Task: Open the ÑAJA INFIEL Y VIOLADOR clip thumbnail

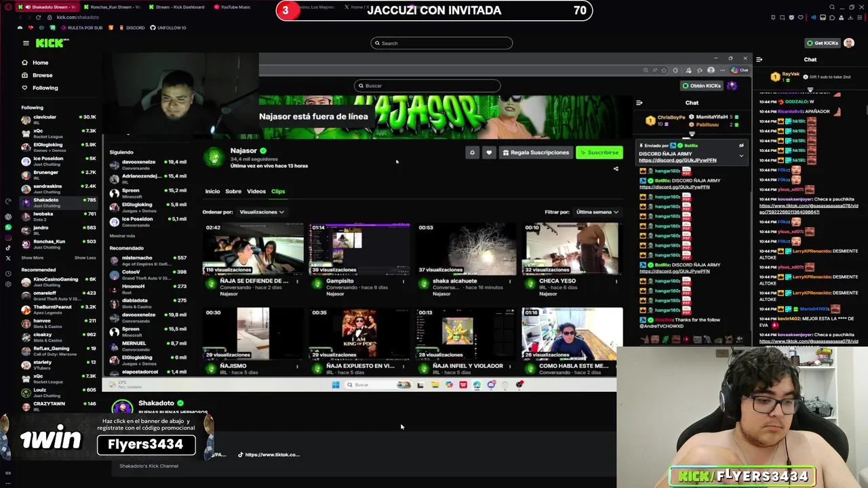Action: tap(466, 334)
